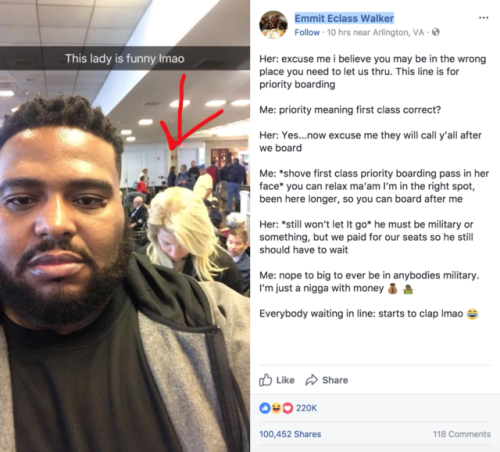The image size is (500, 452).
Task: Click the money bag emoji in post
Action: click(x=393, y=289)
